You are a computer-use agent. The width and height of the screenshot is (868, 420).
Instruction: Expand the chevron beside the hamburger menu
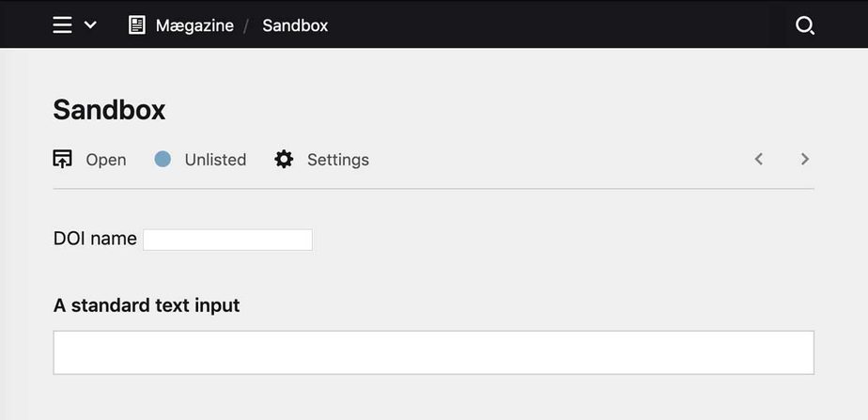tap(90, 25)
